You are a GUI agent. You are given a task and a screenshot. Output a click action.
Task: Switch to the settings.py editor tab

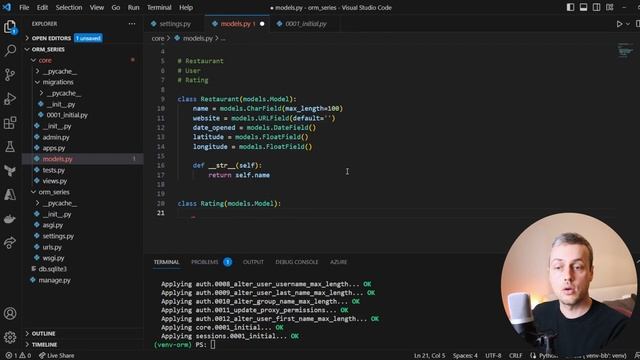click(175, 24)
